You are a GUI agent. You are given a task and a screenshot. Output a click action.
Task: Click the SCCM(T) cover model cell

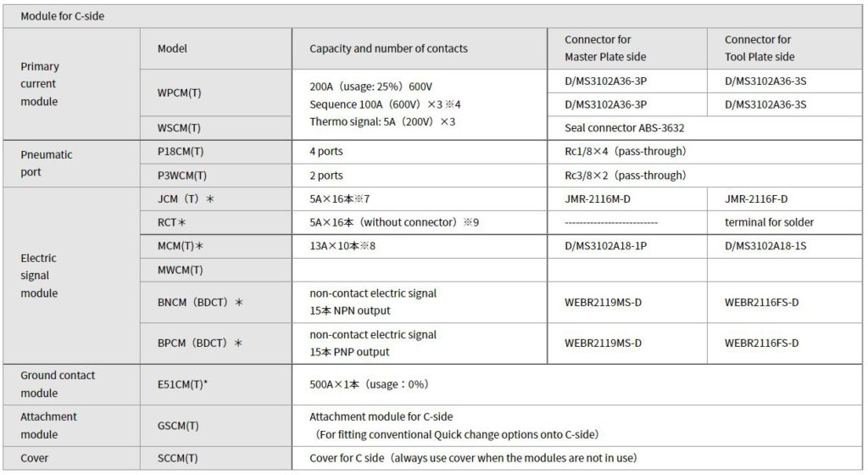216,458
